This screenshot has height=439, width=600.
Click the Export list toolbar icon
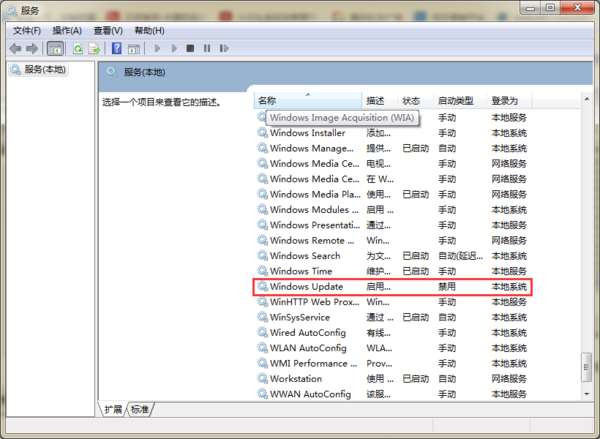point(94,49)
